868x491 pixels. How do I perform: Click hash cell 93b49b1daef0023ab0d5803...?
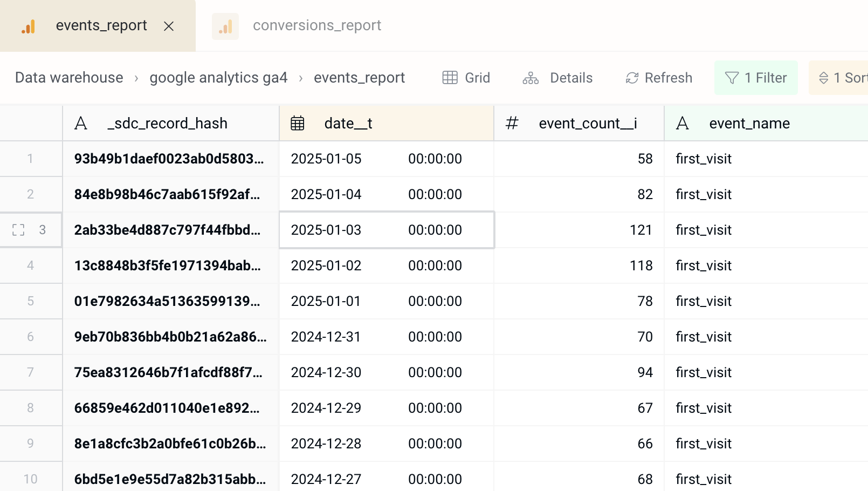[171, 159]
